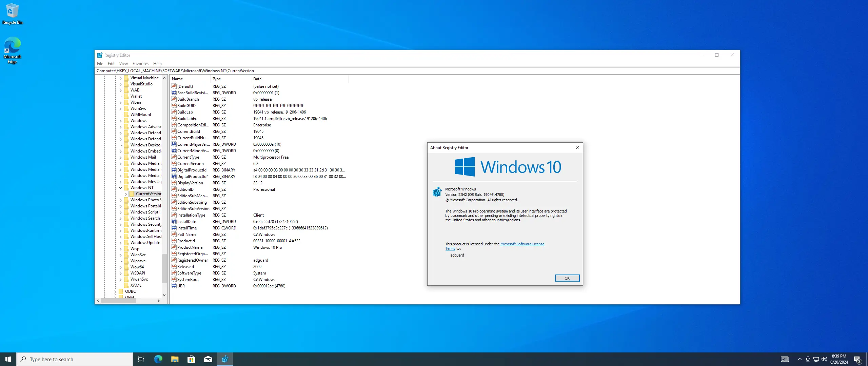This screenshot has height=366, width=868.
Task: Click the Registry Editor taskbar icon
Action: 225,359
